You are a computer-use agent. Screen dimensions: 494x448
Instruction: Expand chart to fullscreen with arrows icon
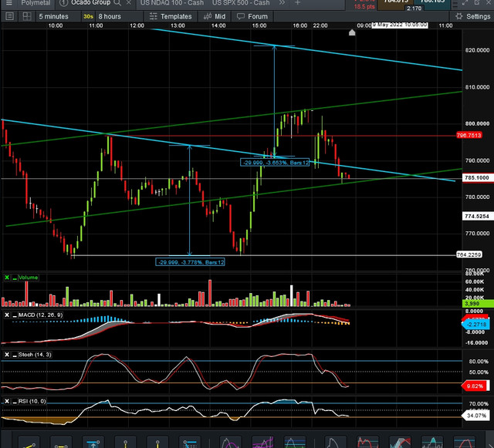465,2
